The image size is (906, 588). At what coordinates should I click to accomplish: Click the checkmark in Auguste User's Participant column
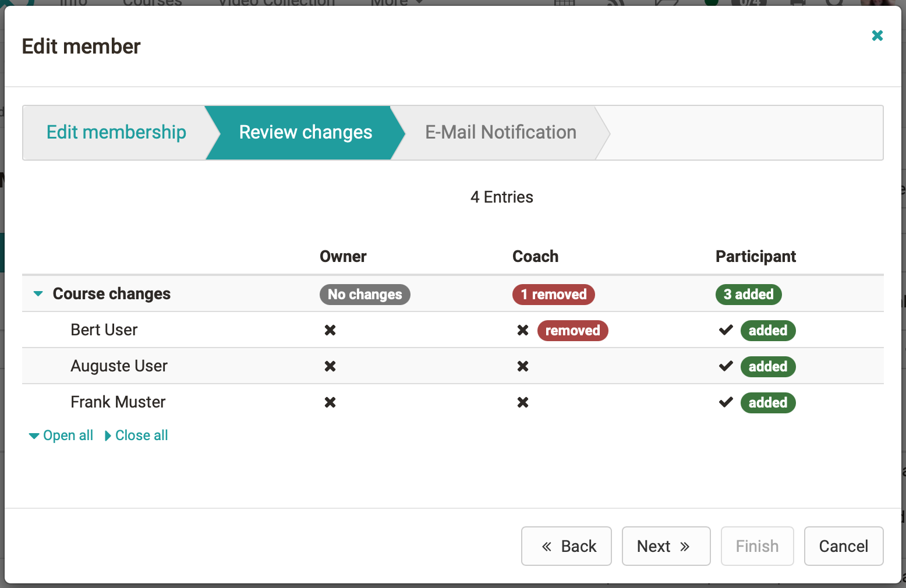(725, 366)
